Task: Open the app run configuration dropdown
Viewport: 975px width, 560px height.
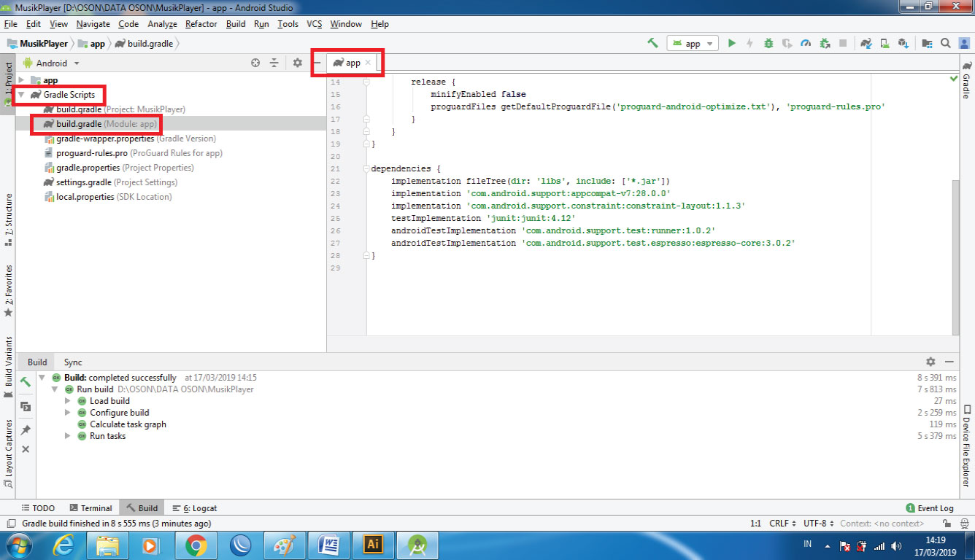Action: (x=693, y=43)
